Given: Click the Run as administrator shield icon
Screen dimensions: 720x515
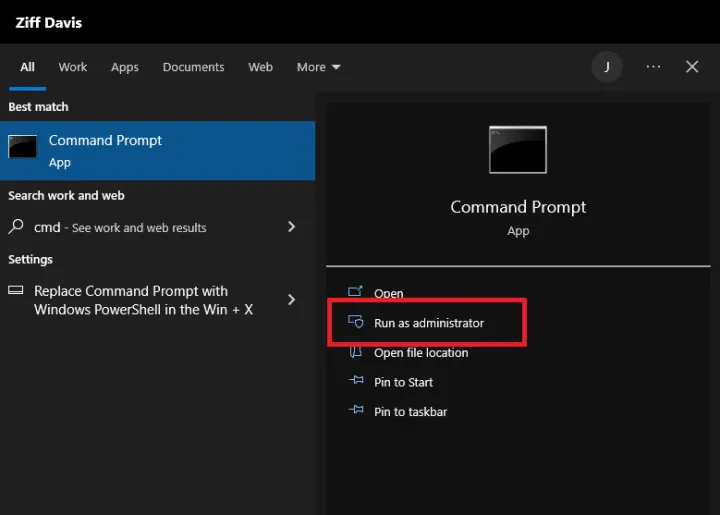Looking at the screenshot, I should [354, 323].
